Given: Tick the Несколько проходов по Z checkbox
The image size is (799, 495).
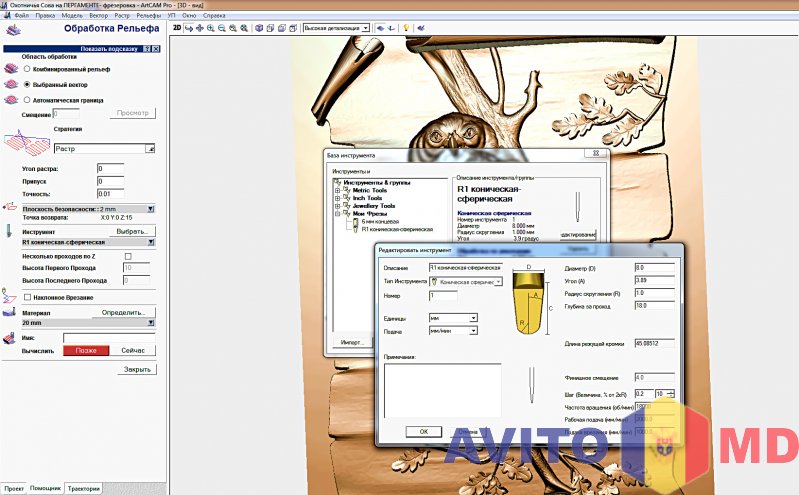Looking at the screenshot, I should pos(128,256).
